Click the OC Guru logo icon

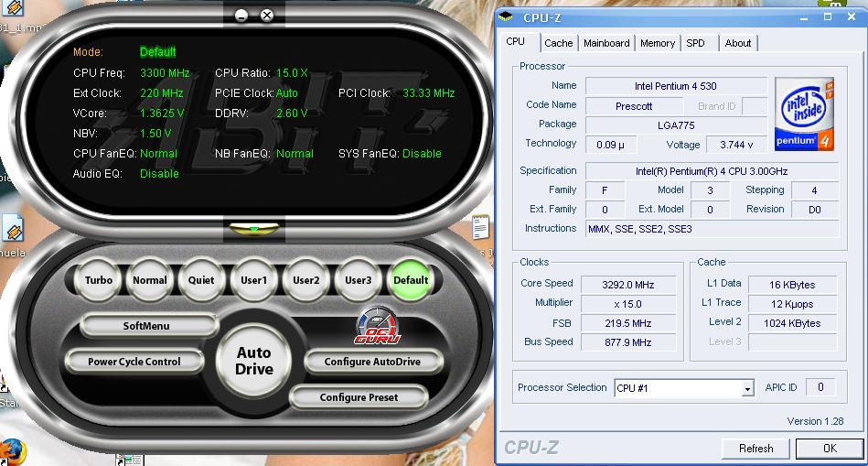click(378, 326)
